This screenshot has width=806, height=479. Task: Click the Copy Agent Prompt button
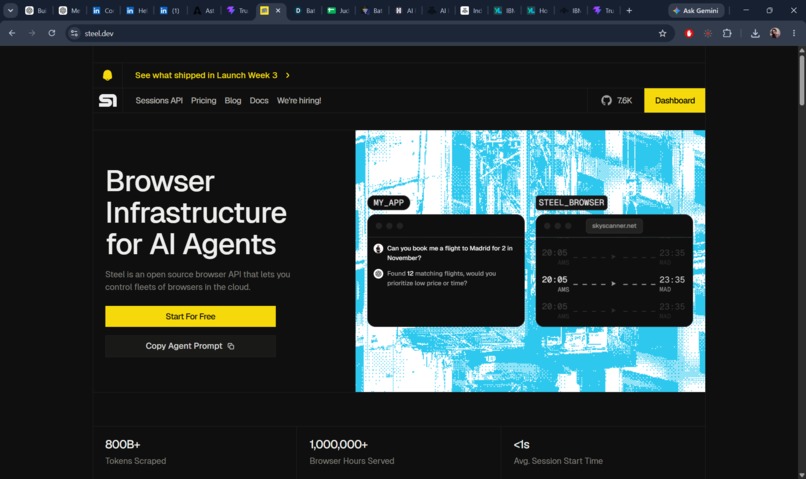pos(191,346)
